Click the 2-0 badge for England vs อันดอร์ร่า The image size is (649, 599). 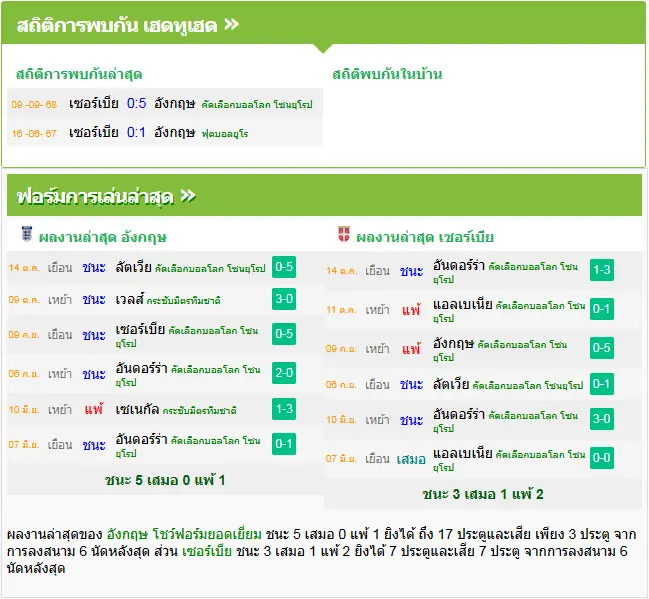[284, 373]
